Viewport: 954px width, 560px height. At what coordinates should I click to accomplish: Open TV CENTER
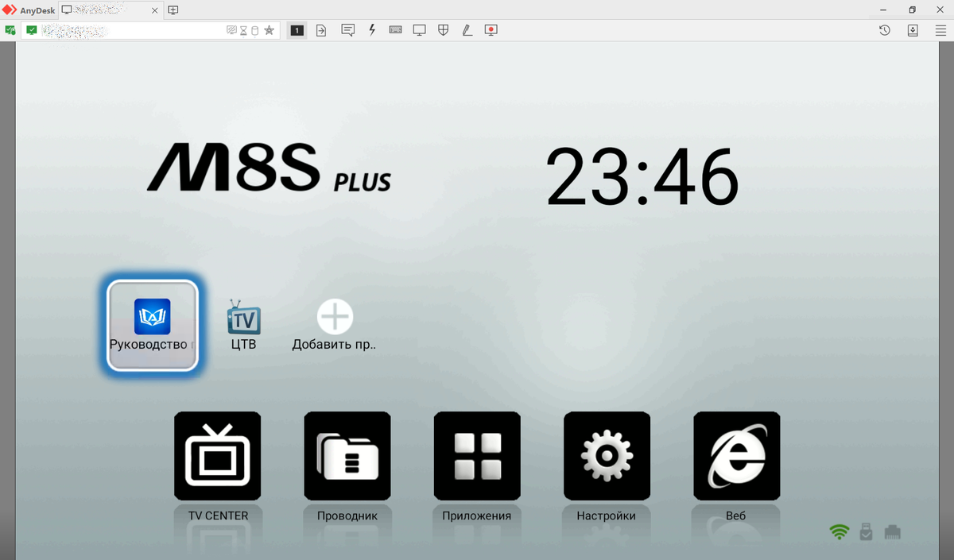tap(217, 456)
